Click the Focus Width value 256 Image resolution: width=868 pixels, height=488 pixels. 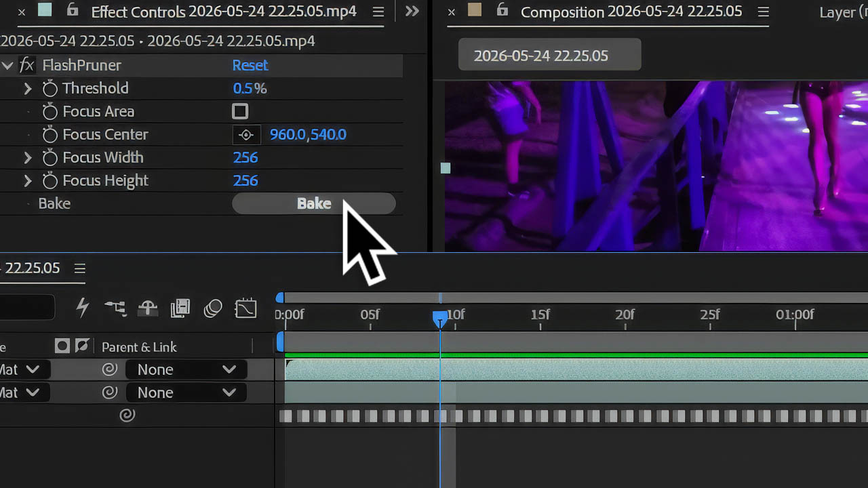pyautogui.click(x=245, y=157)
